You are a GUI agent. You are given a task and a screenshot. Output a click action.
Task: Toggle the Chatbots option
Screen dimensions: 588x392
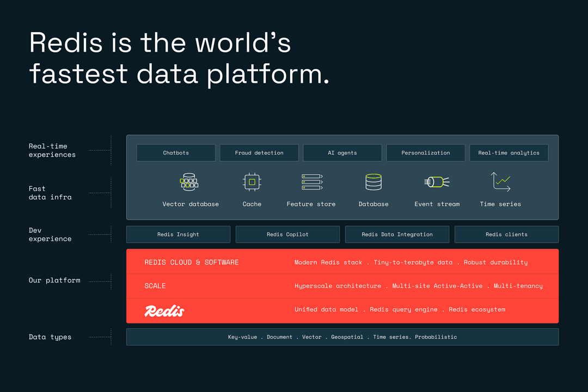click(x=175, y=152)
